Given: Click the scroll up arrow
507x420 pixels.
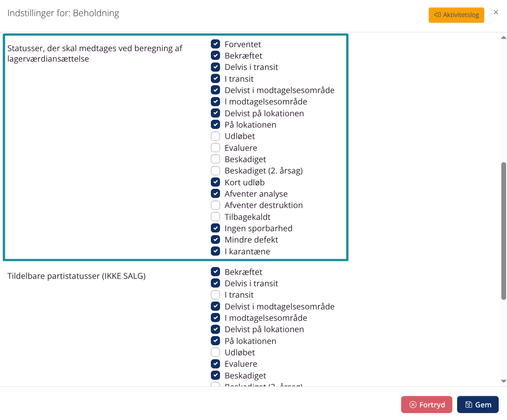Looking at the screenshot, I should click(x=504, y=38).
